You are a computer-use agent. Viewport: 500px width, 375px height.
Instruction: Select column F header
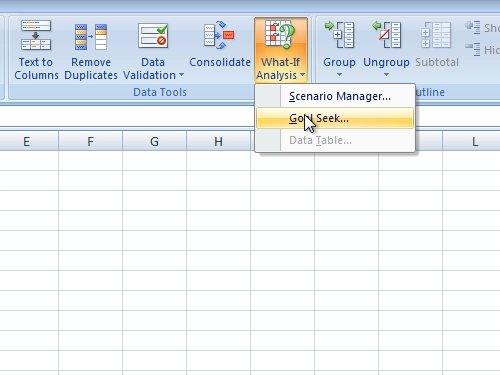pos(90,141)
